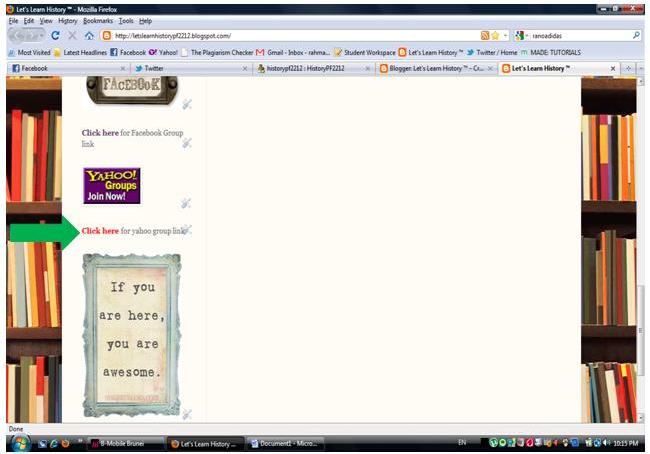Bookmark this page with the star icon
This screenshot has height=454, width=650.
click(x=495, y=36)
